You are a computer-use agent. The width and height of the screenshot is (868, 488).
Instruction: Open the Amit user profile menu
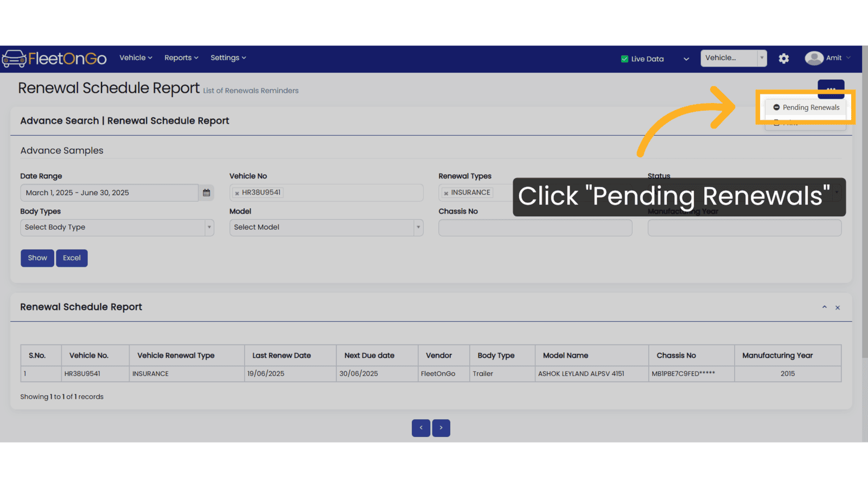[828, 58]
